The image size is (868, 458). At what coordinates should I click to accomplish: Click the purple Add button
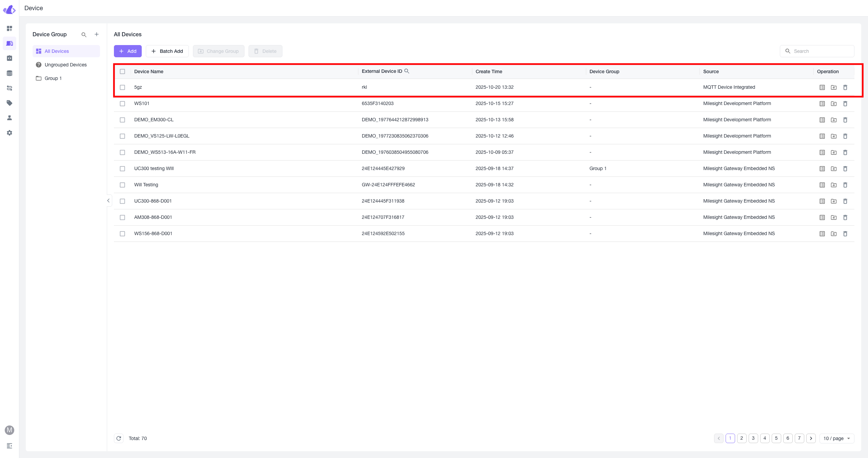[x=127, y=51]
